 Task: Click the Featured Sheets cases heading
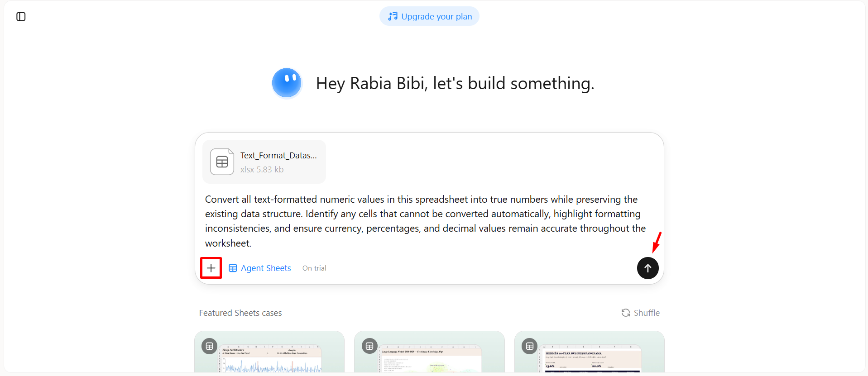pyautogui.click(x=240, y=313)
